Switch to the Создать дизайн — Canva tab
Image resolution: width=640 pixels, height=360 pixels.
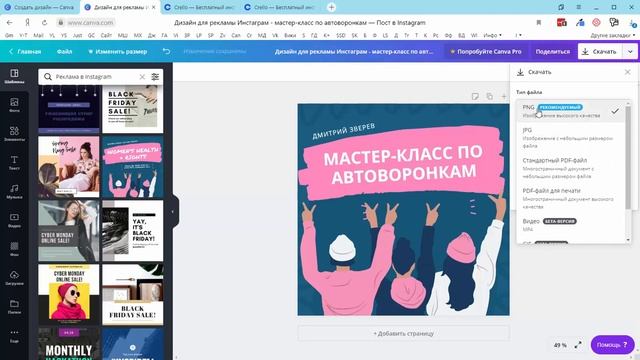tap(39, 7)
